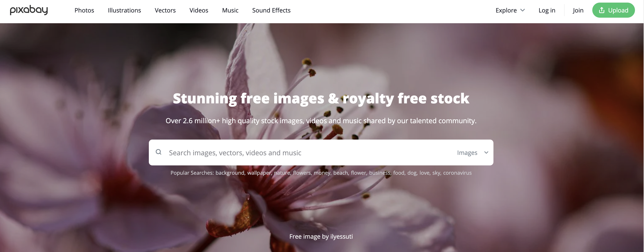Click the Photos navigation icon
This screenshot has width=644, height=252.
pyautogui.click(x=84, y=10)
